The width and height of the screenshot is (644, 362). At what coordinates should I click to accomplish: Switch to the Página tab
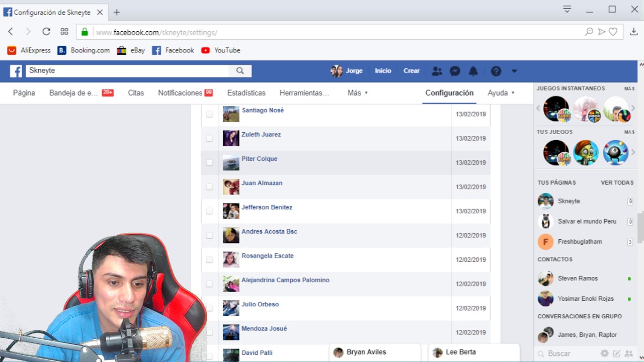coord(24,93)
